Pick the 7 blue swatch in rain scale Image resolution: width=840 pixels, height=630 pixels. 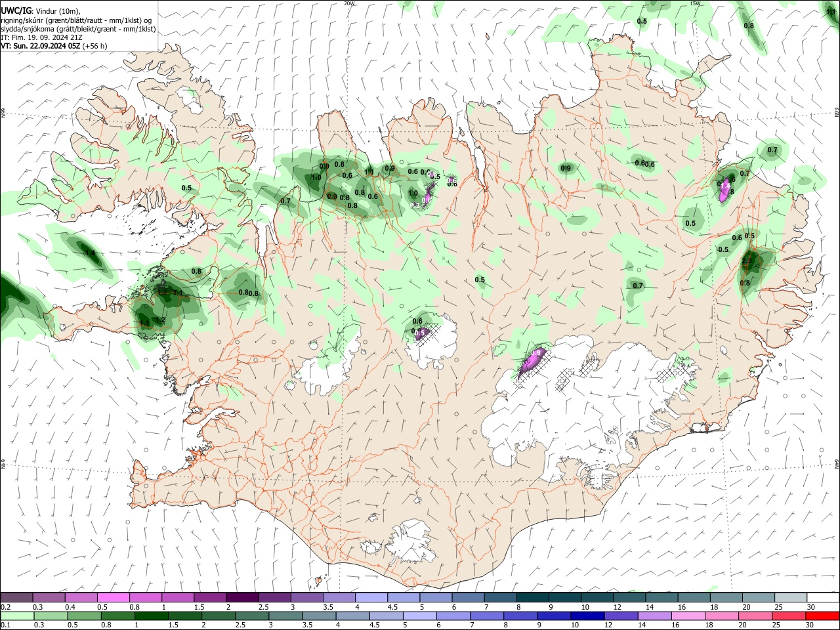[x=487, y=616]
